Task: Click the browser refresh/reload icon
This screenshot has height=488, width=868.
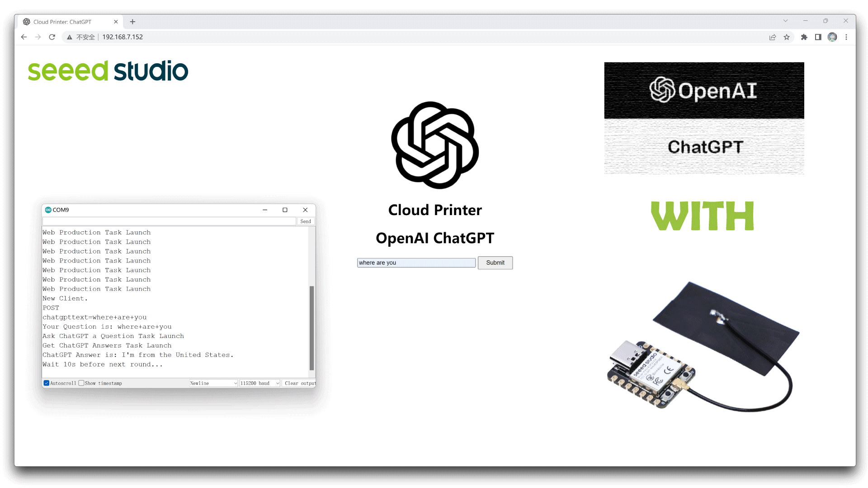Action: [52, 37]
